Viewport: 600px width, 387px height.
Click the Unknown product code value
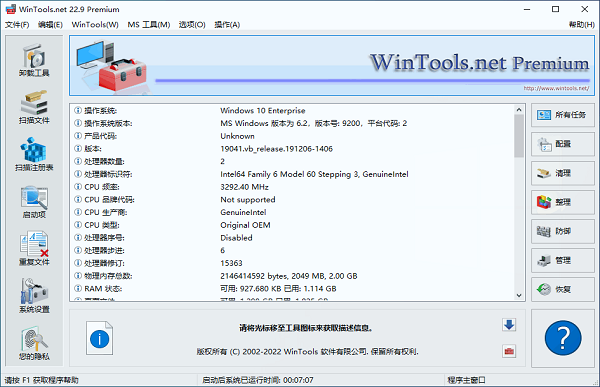click(x=237, y=136)
